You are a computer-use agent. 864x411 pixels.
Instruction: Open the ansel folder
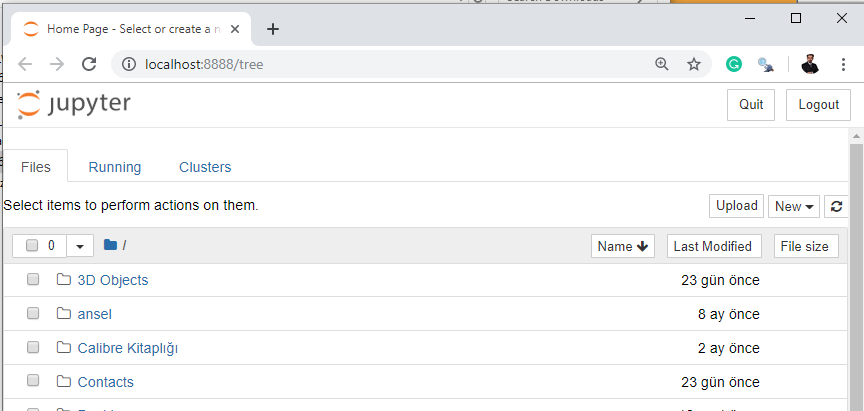pos(95,314)
